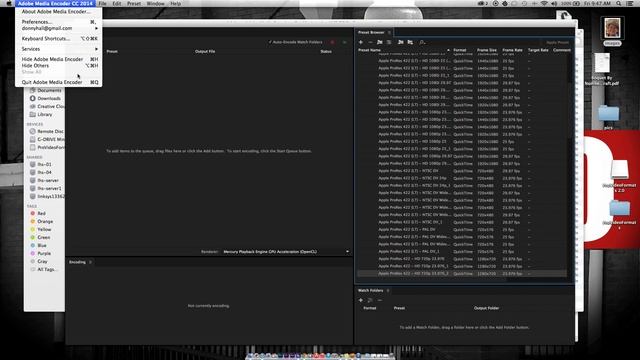Image resolution: width=640 pixels, height=360 pixels.
Task: Choose Quit Adobe Media Encoder
Action: point(59,82)
